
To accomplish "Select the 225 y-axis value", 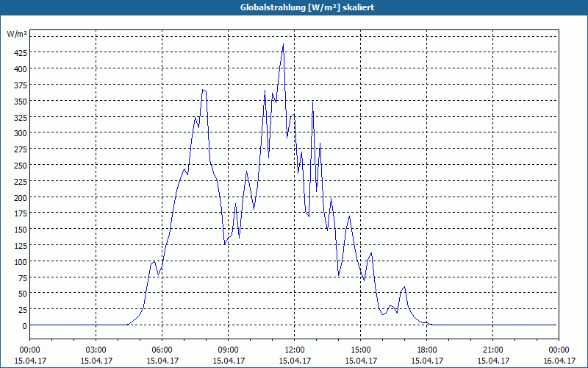I will tap(20, 181).
